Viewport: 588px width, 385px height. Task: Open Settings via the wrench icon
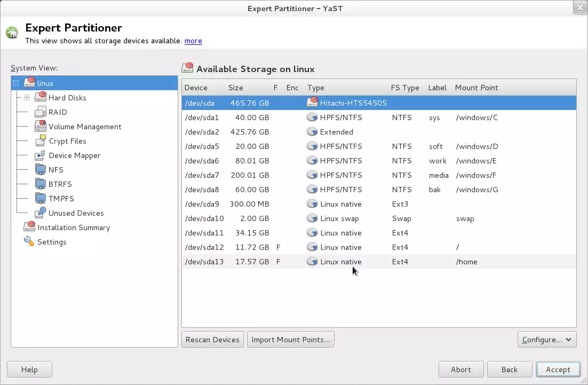pos(29,242)
